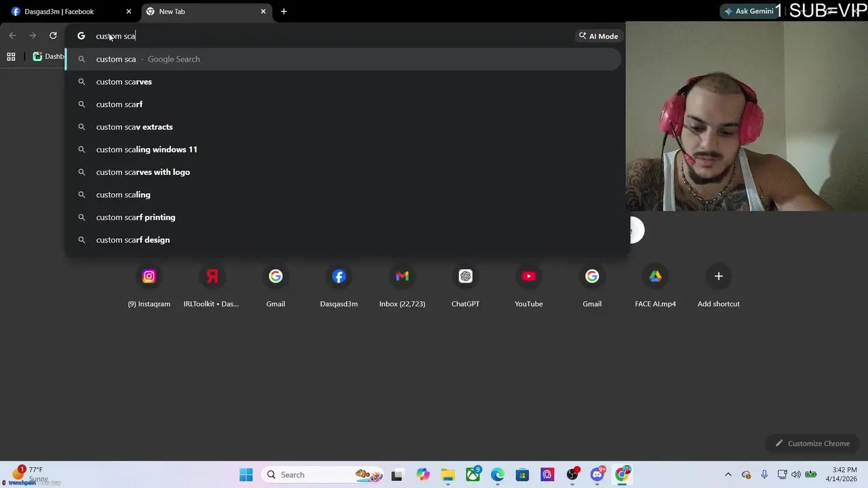868x488 pixels.
Task: Click into the address bar text field
Action: 332,36
